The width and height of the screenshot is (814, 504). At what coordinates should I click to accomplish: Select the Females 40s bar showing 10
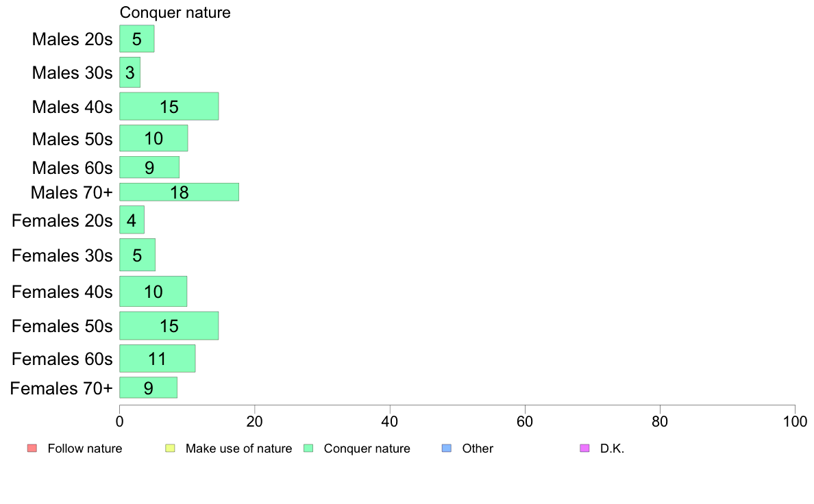(153, 291)
